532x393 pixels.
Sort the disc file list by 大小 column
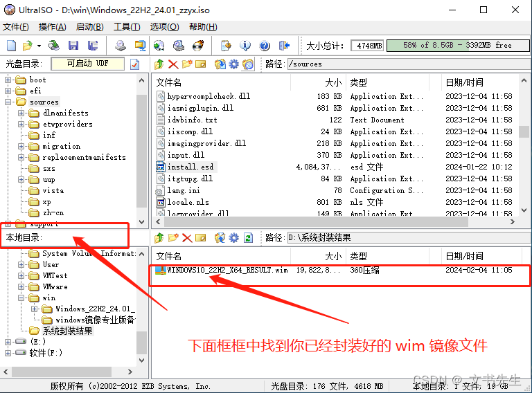click(x=318, y=82)
